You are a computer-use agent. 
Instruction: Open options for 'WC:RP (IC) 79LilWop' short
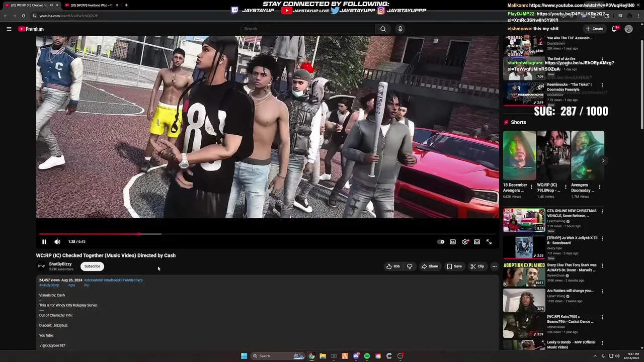[566, 187]
